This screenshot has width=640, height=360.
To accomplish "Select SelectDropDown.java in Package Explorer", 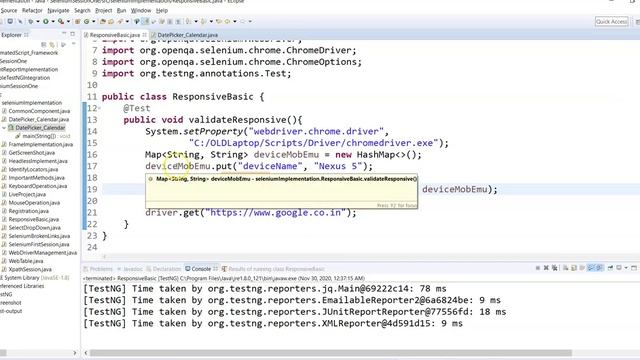I will 34,228.
